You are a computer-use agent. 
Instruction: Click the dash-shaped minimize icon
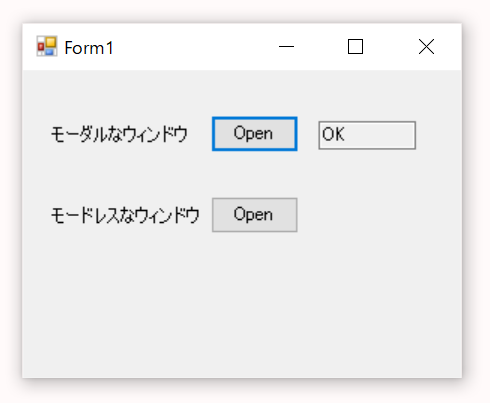[x=286, y=47]
